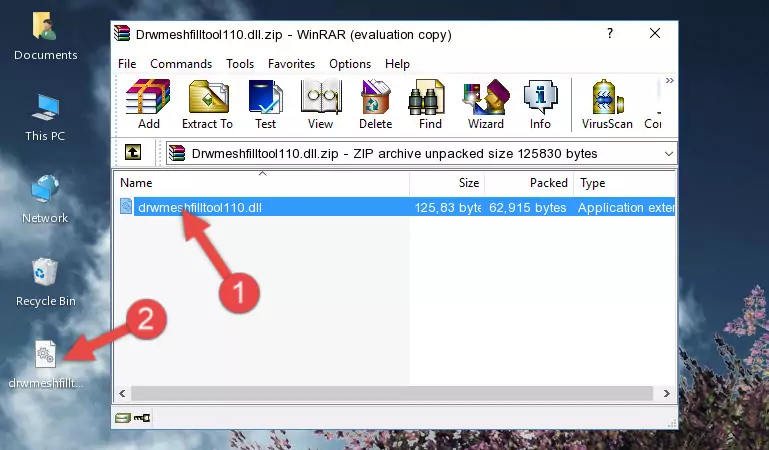Expand hidden toolbar buttons chevron
The height and width of the screenshot is (450, 769).
(669, 80)
